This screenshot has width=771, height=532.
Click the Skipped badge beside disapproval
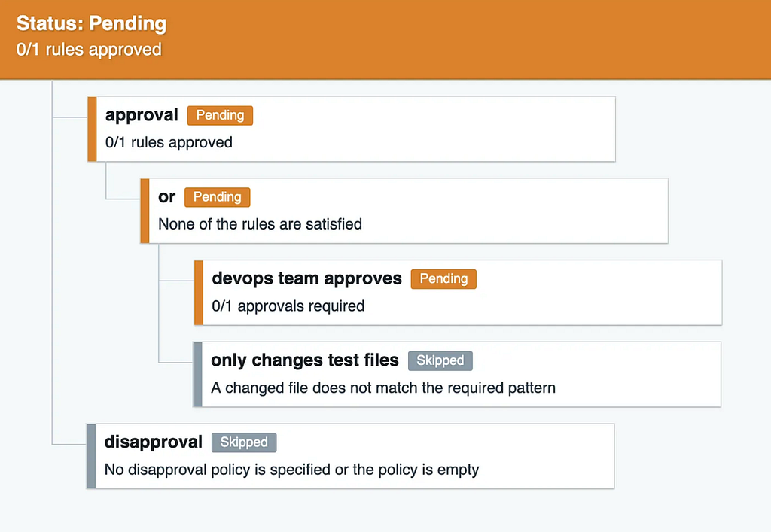click(244, 442)
